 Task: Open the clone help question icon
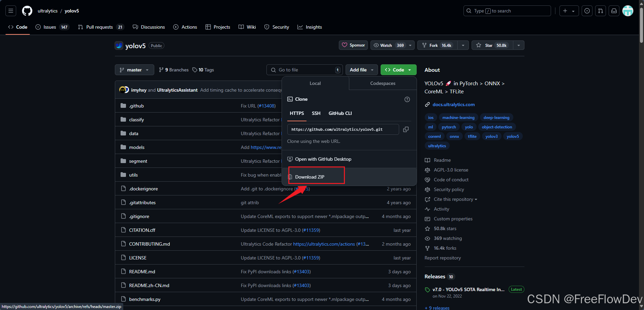407,99
